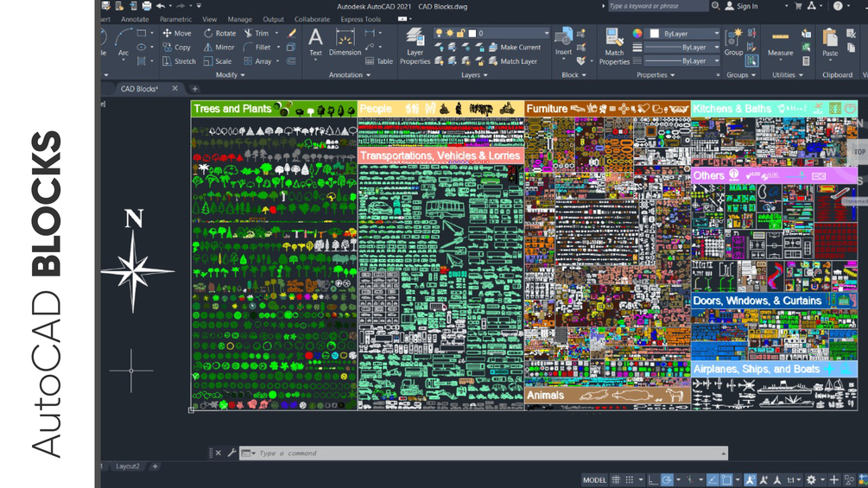
Task: Toggle snap mode in status bar
Action: point(630,479)
